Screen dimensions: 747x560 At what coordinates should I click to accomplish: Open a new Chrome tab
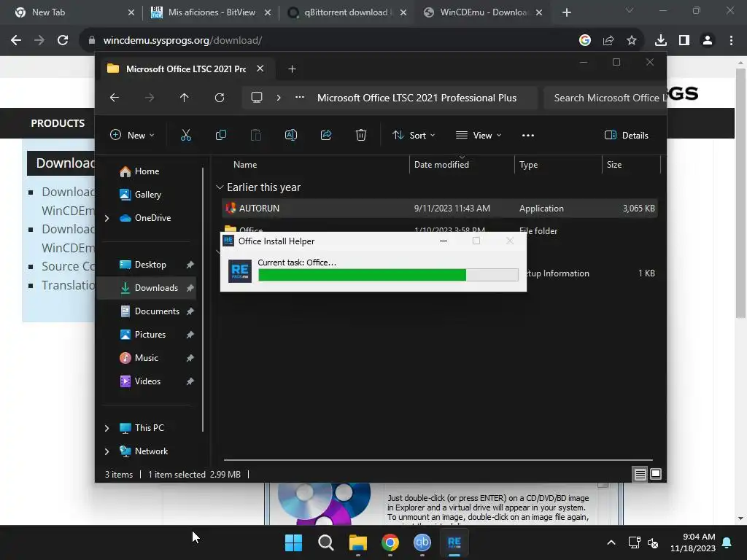[566, 12]
